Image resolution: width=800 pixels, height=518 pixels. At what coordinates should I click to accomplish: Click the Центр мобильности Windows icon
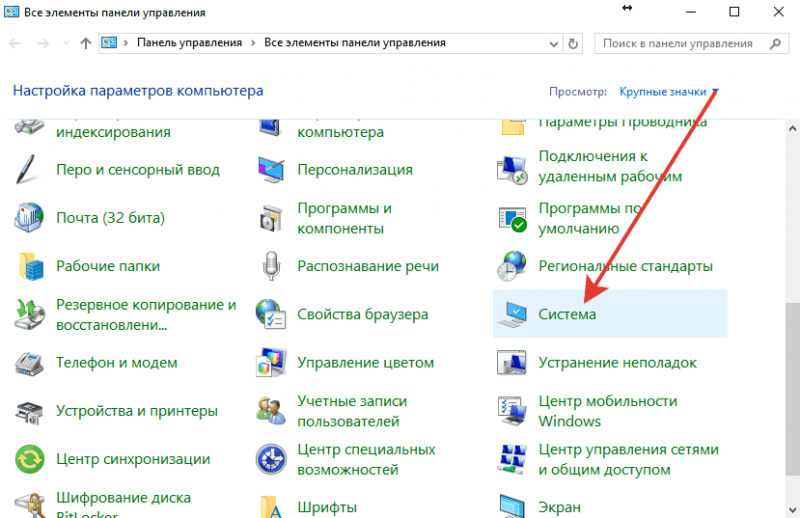(x=512, y=411)
